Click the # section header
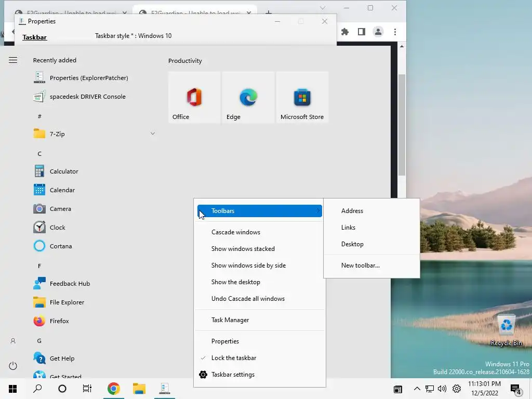This screenshot has width=532, height=399. click(39, 116)
